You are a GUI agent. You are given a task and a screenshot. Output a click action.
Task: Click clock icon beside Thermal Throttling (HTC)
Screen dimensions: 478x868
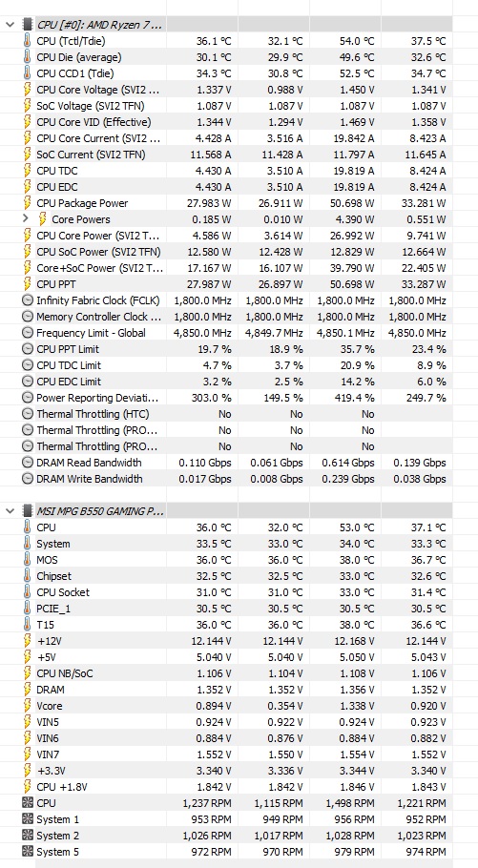pos(27,414)
